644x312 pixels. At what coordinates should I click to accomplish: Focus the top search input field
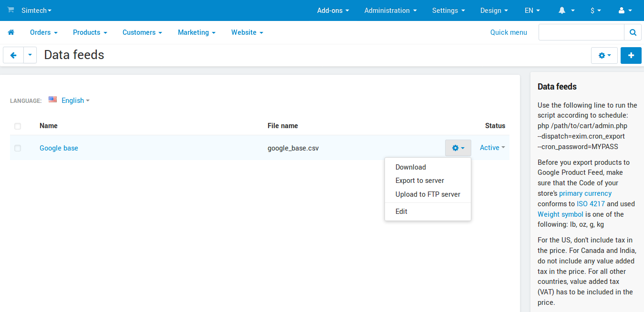click(581, 32)
